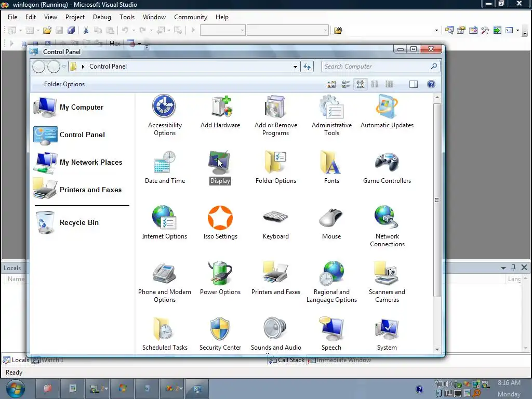Click the Back navigation button
532x399 pixels.
point(38,67)
